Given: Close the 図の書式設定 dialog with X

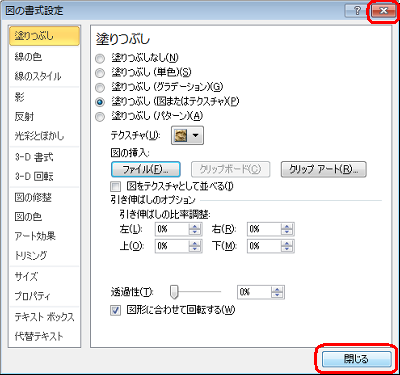Looking at the screenshot, I should (x=383, y=11).
